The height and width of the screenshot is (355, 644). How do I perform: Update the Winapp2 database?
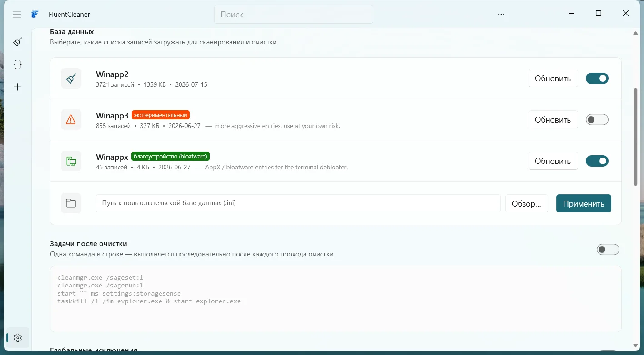click(553, 79)
